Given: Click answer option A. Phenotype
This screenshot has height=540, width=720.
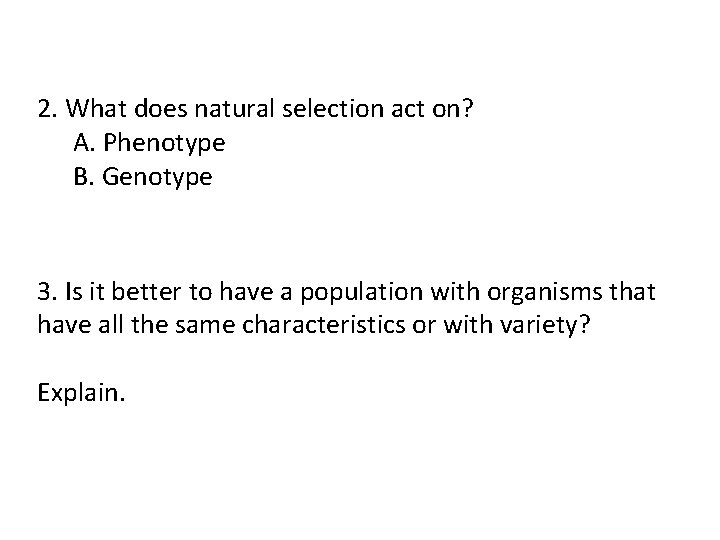Looking at the screenshot, I should tap(149, 143).
